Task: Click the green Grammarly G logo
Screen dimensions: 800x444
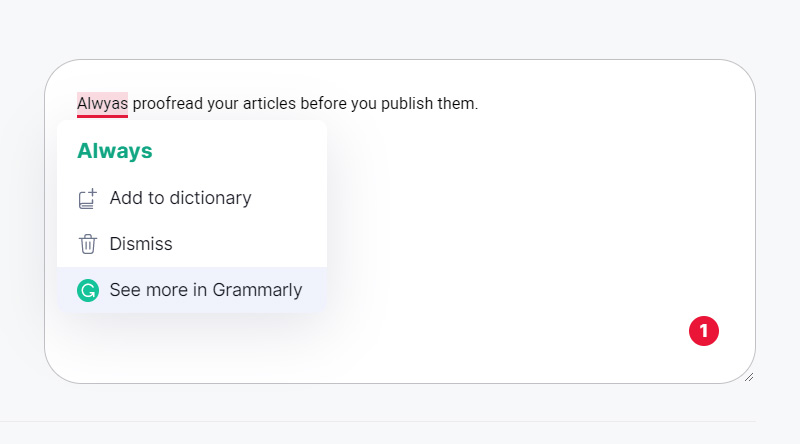Action: (x=88, y=290)
